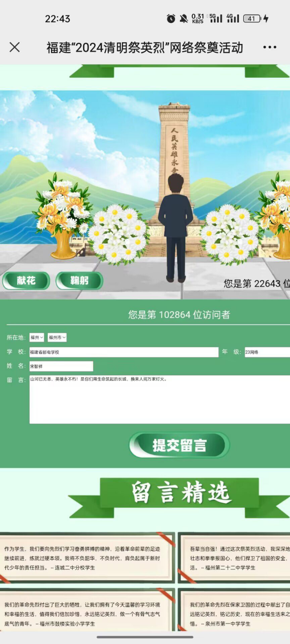Tap the battery indicator showing 41

pyautogui.click(x=252, y=19)
